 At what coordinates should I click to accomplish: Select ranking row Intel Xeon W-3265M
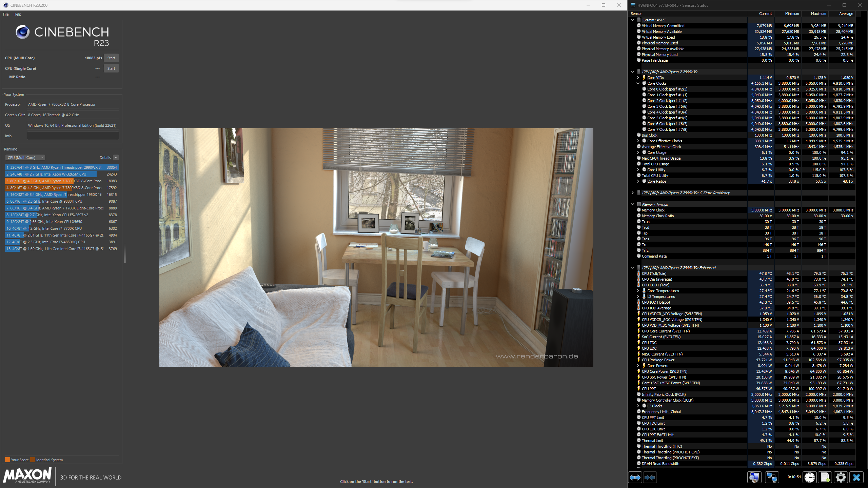(x=62, y=174)
